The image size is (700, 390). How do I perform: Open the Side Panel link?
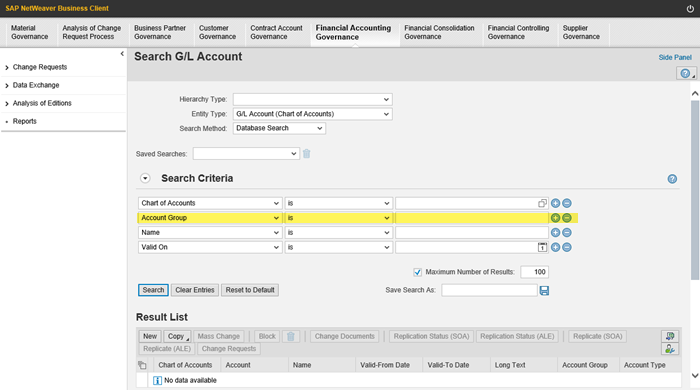675,58
